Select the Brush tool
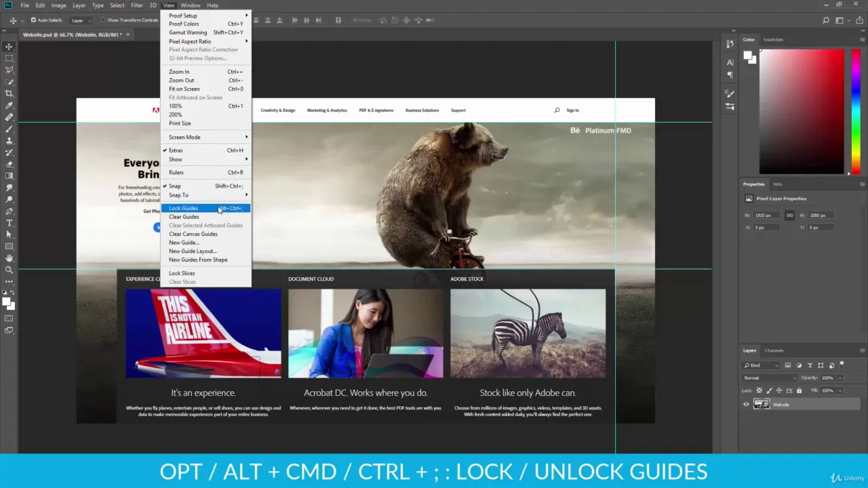The image size is (868, 488). (x=9, y=129)
